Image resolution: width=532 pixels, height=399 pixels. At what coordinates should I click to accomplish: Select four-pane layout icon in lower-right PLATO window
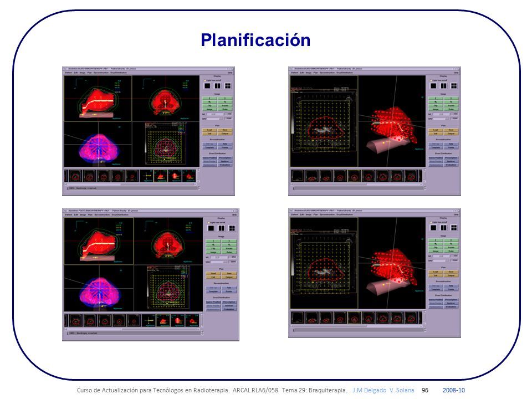(454, 228)
